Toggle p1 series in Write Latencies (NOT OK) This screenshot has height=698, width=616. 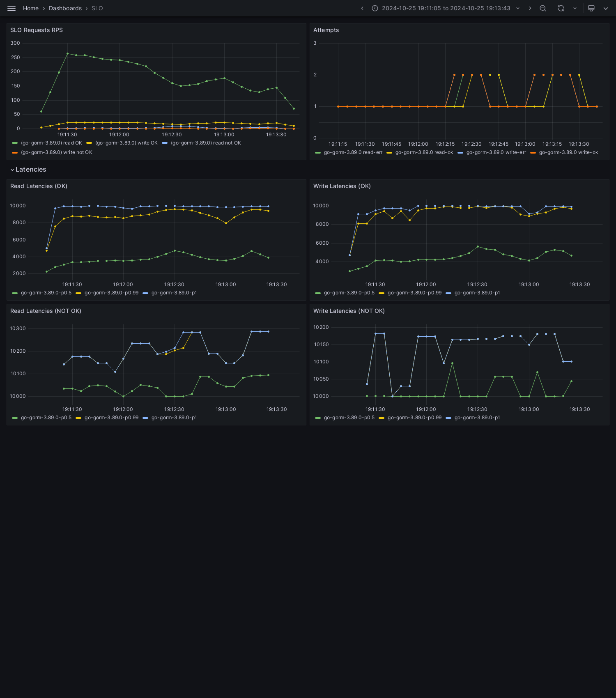point(477,418)
